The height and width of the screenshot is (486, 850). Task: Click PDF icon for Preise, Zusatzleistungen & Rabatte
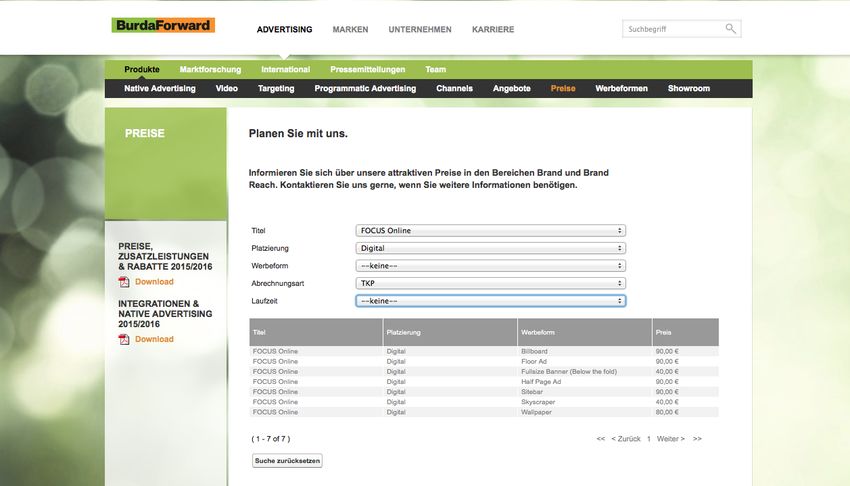pyautogui.click(x=124, y=282)
